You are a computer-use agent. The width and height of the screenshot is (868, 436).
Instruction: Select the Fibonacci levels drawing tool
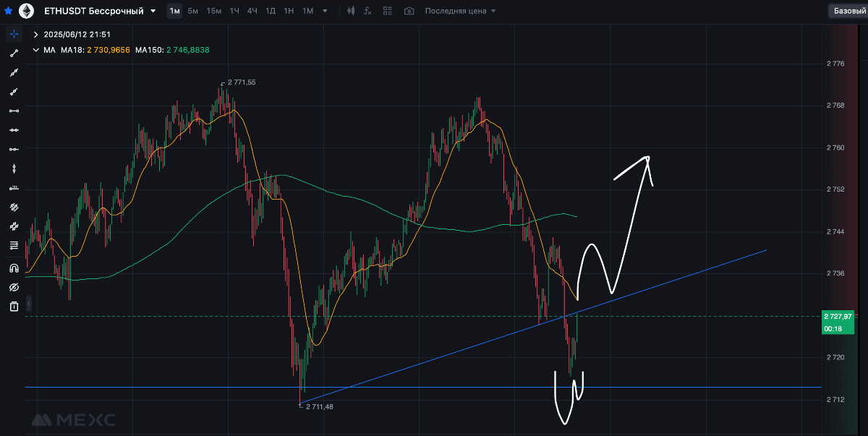point(14,245)
